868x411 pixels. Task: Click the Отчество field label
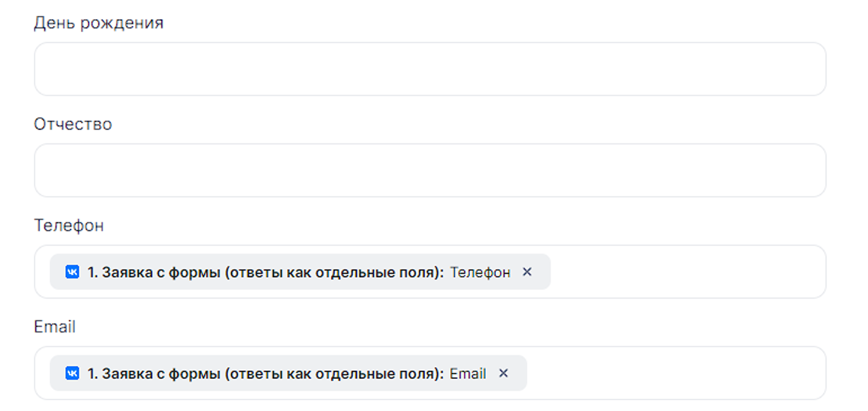[73, 124]
